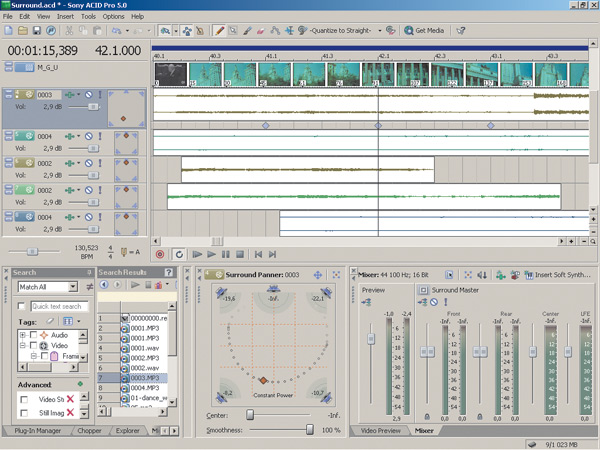Mute the first 0003 track
This screenshot has height=450, width=600.
[x=88, y=95]
